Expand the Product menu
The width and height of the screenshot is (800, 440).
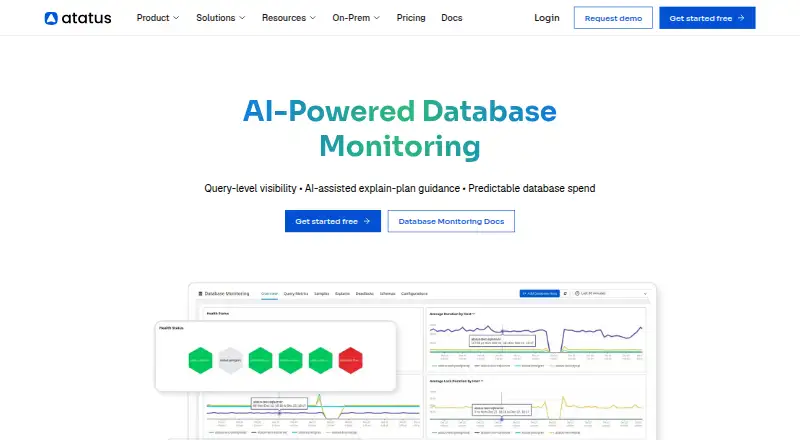tap(158, 18)
